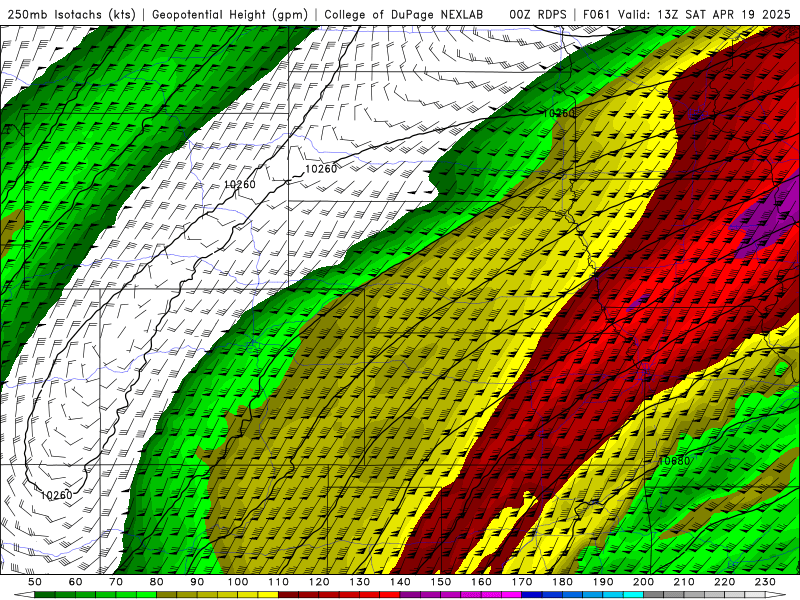This screenshot has width=800, height=600.
Task: Click the color bar label '90'
Action: tap(197, 582)
